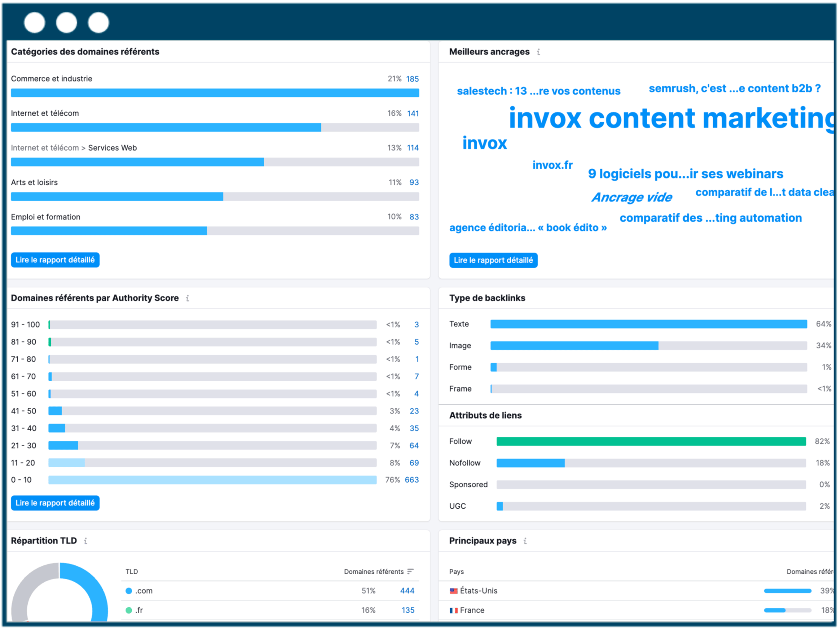Click the 5 count for score 81 - 90
The image size is (840, 630).
(417, 342)
